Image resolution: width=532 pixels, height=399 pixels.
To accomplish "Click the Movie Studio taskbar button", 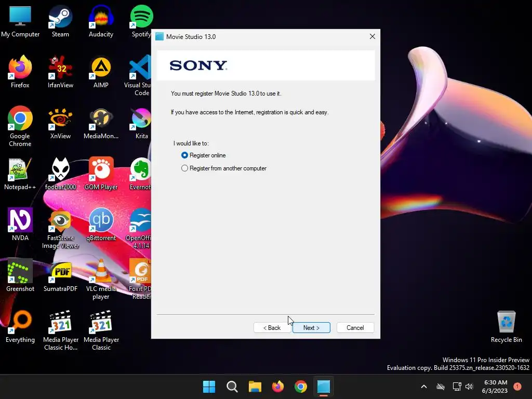I will point(324,387).
